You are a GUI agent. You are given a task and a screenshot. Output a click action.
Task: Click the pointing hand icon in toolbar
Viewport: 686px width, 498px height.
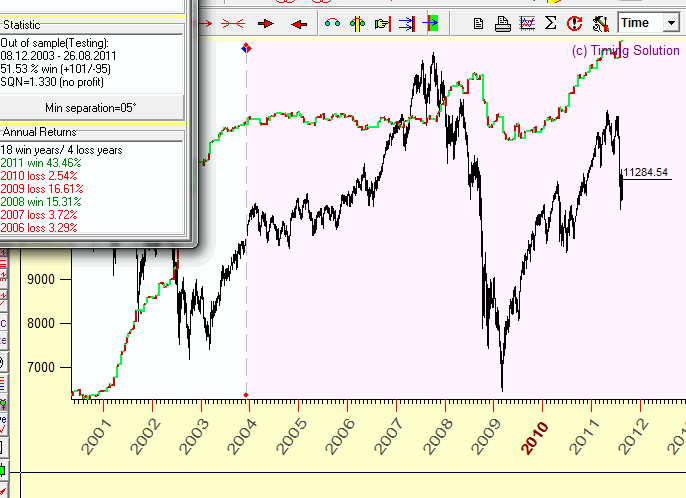coord(382,22)
